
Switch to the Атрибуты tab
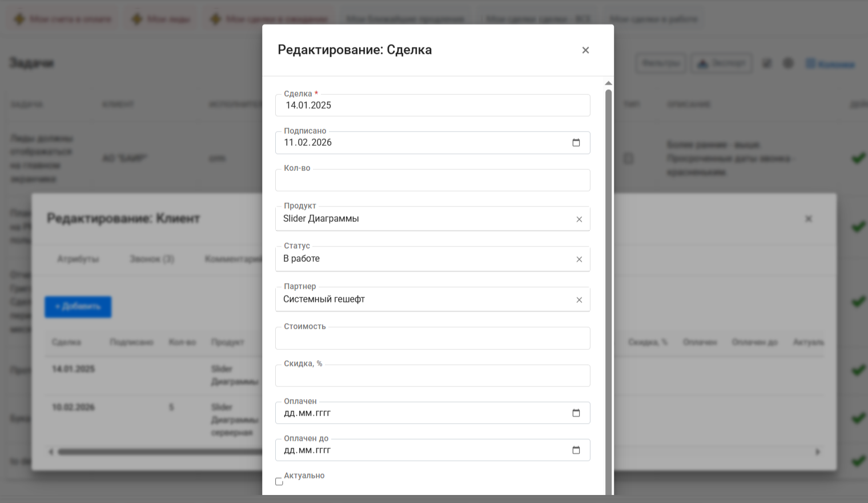78,259
